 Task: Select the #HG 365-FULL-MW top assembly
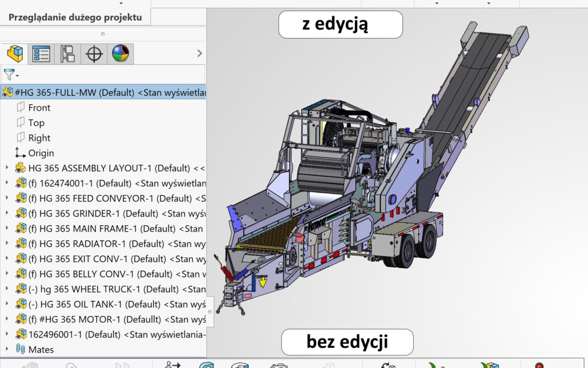tap(103, 92)
